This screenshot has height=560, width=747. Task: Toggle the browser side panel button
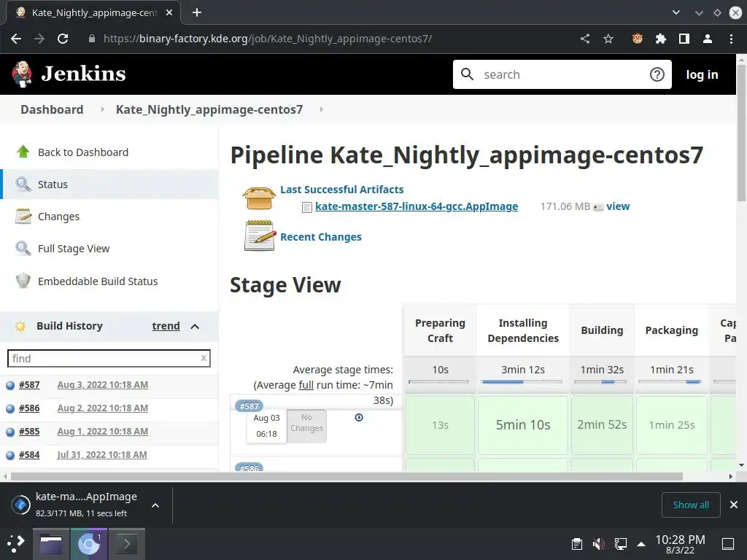[x=684, y=39]
